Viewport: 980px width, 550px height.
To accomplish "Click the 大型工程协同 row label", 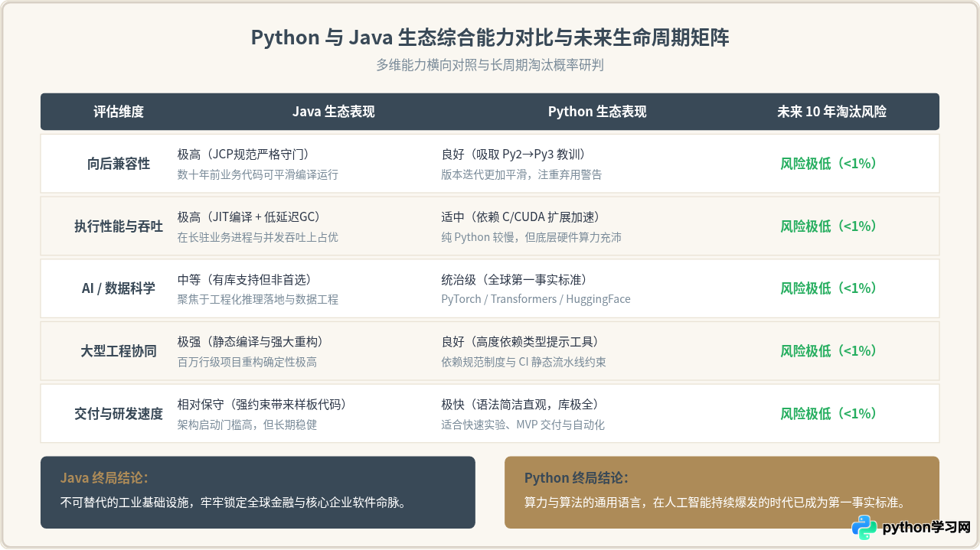I will [119, 351].
